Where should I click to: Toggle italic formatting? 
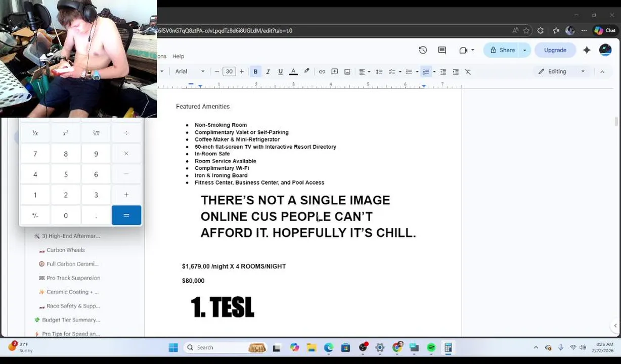268,72
